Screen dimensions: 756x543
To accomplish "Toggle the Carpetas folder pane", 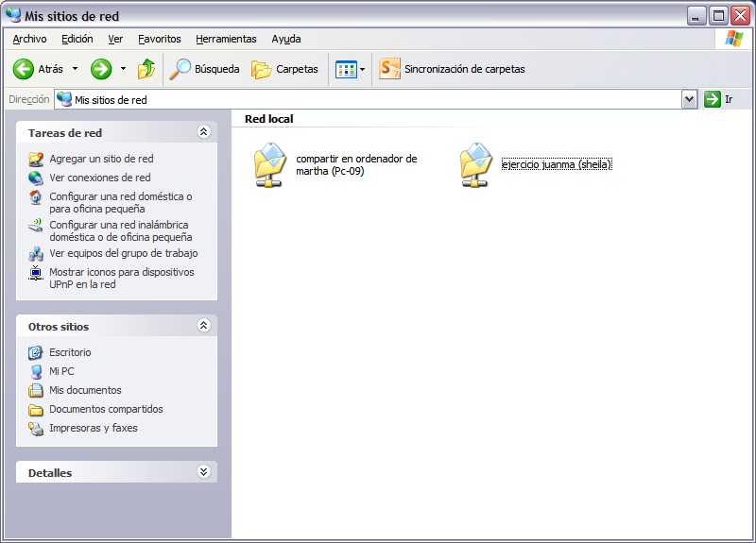I will coord(284,69).
